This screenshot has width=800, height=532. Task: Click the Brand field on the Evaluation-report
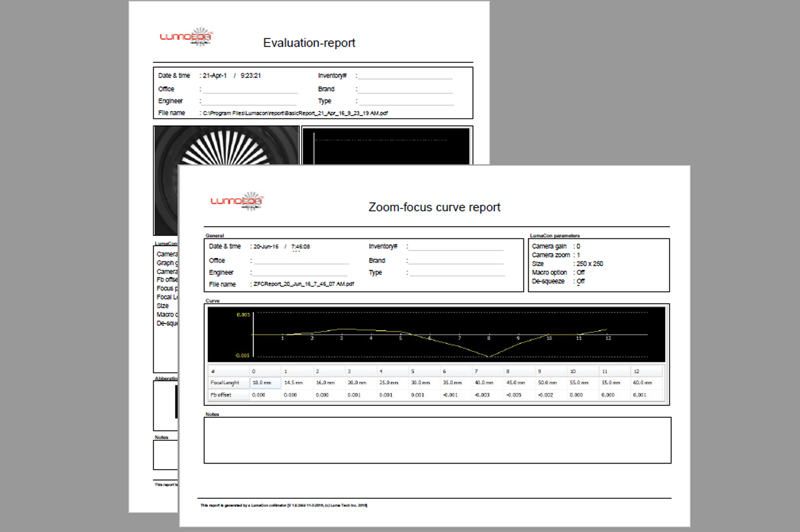click(x=405, y=89)
